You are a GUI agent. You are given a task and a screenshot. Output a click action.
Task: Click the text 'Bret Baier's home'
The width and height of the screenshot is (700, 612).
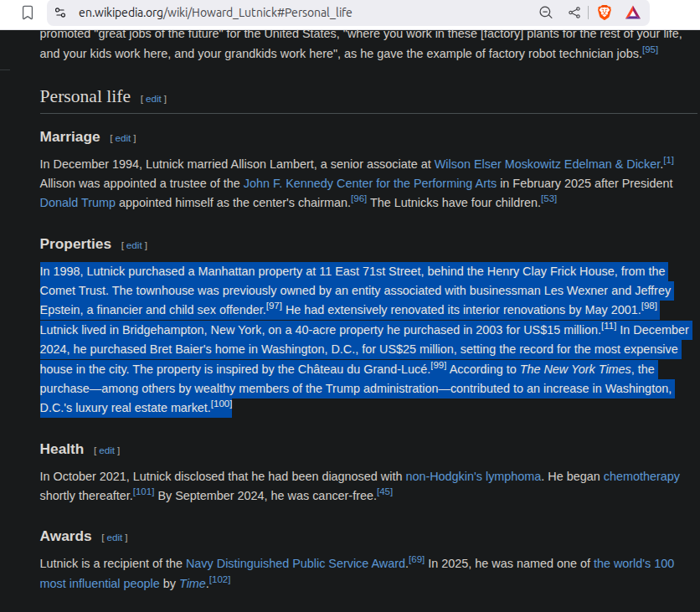click(x=199, y=349)
